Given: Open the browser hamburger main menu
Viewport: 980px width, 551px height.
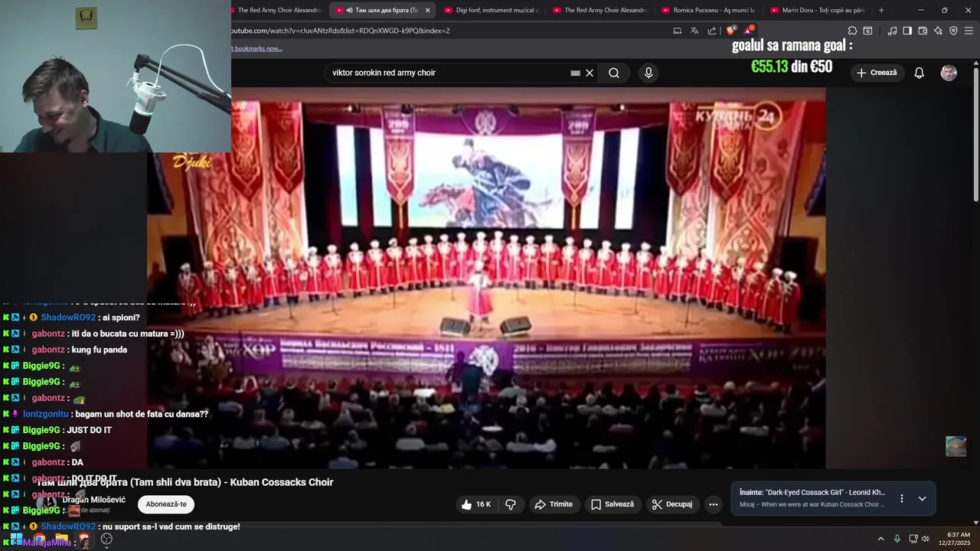Looking at the screenshot, I should (x=969, y=31).
